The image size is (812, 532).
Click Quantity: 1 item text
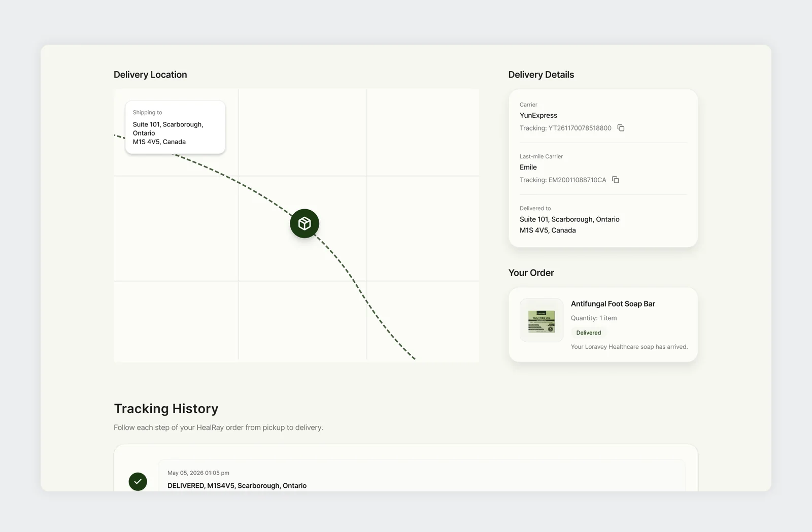tap(594, 318)
